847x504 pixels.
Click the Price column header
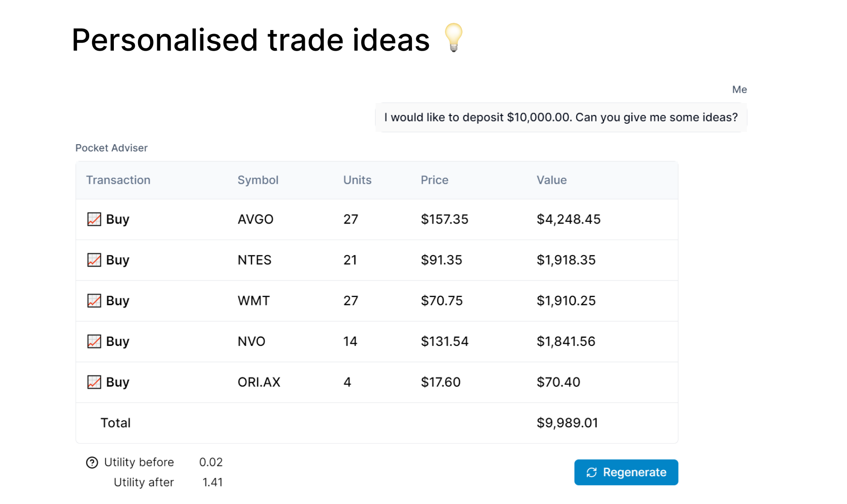(434, 180)
